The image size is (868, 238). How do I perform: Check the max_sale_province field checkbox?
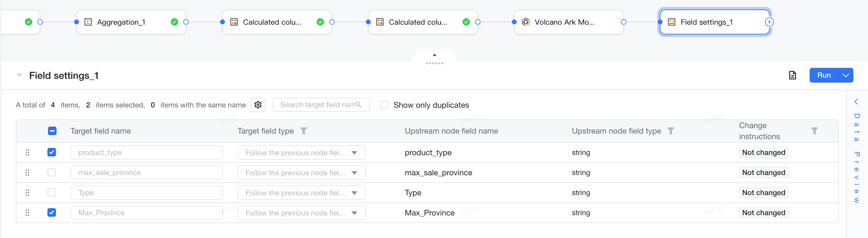pos(52,173)
